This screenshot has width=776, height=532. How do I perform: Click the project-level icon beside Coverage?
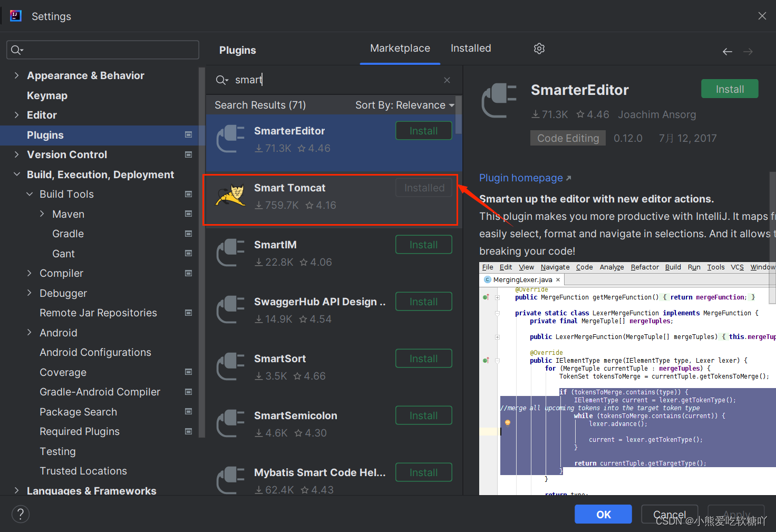click(188, 372)
